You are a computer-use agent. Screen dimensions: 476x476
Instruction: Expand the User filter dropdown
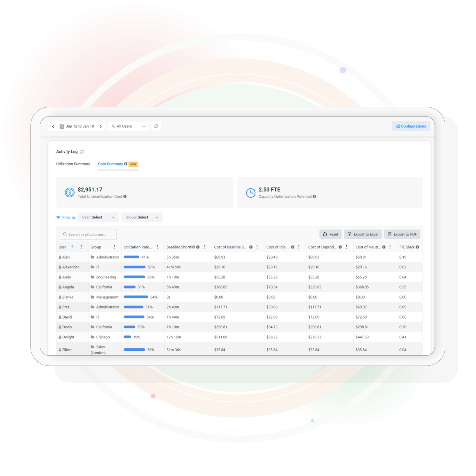(98, 217)
